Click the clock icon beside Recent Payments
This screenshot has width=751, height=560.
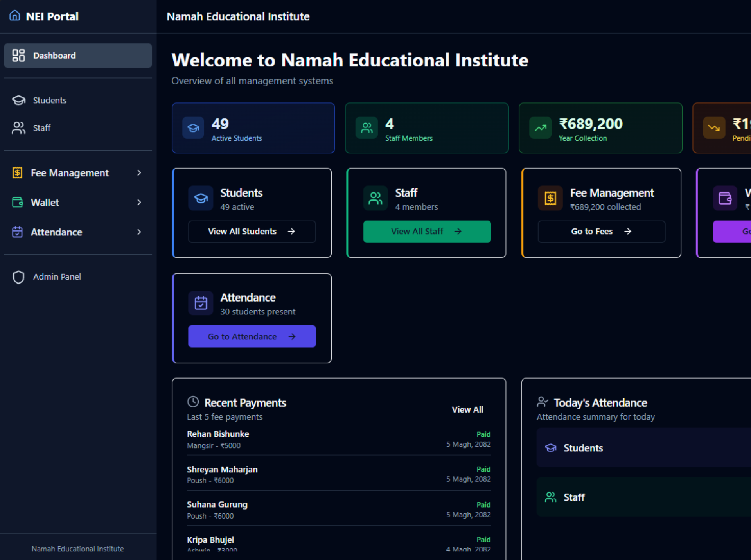[193, 402]
